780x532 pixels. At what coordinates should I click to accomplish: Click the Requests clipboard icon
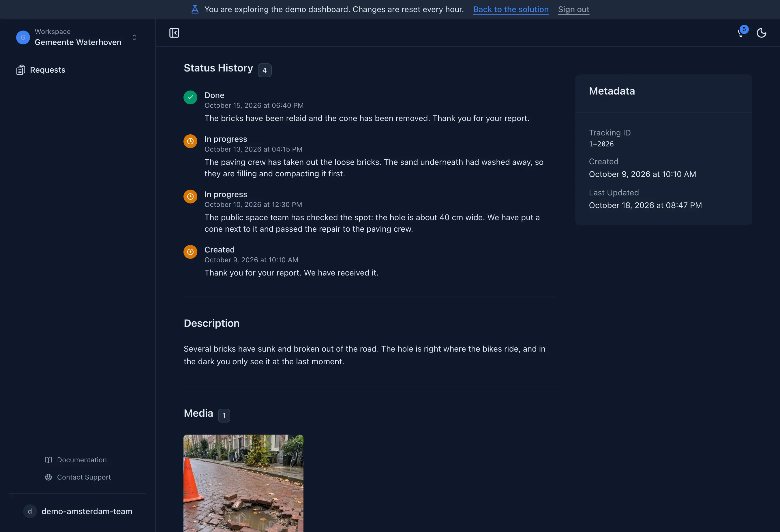tap(20, 70)
